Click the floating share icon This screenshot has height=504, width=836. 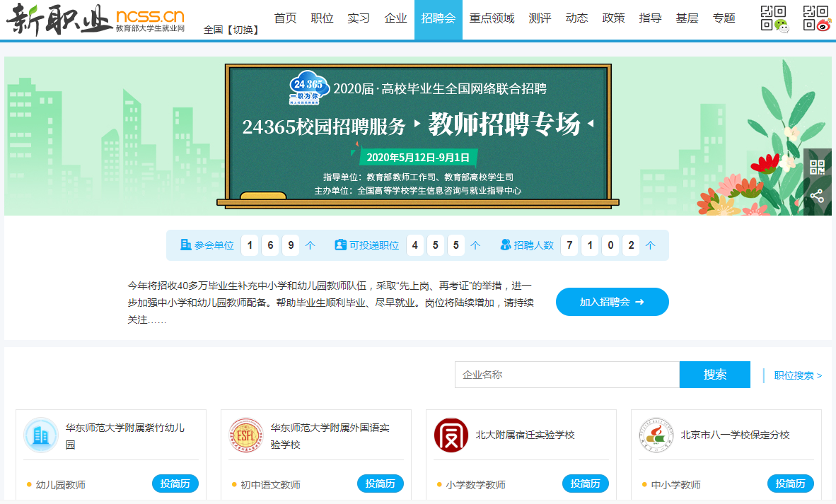[x=817, y=197]
